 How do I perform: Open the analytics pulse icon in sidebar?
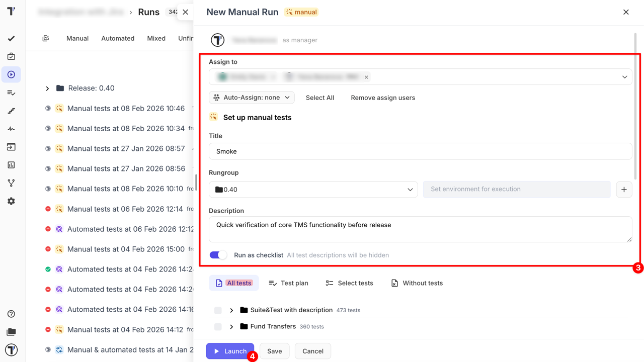pos(11,129)
